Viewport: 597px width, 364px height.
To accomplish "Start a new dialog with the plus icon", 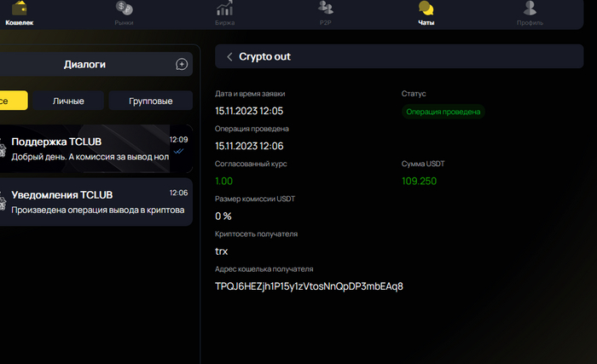I will (182, 64).
